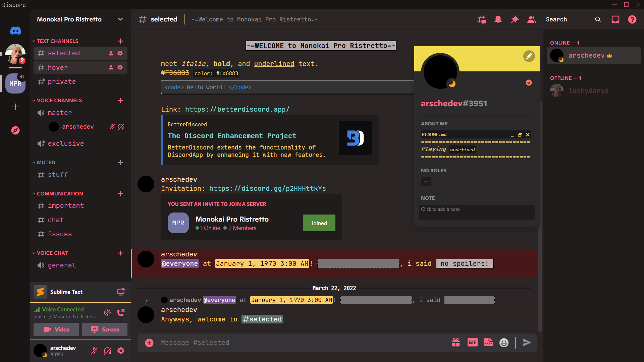Viewport: 644px width, 362px height.
Task: Collapse the VOICE CHANNELS category
Action: tap(59, 101)
